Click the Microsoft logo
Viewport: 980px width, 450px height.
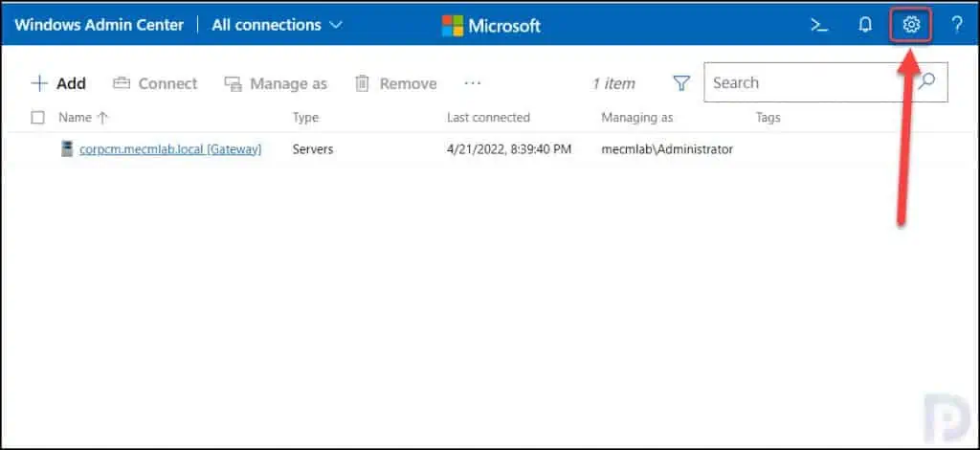[x=491, y=26]
